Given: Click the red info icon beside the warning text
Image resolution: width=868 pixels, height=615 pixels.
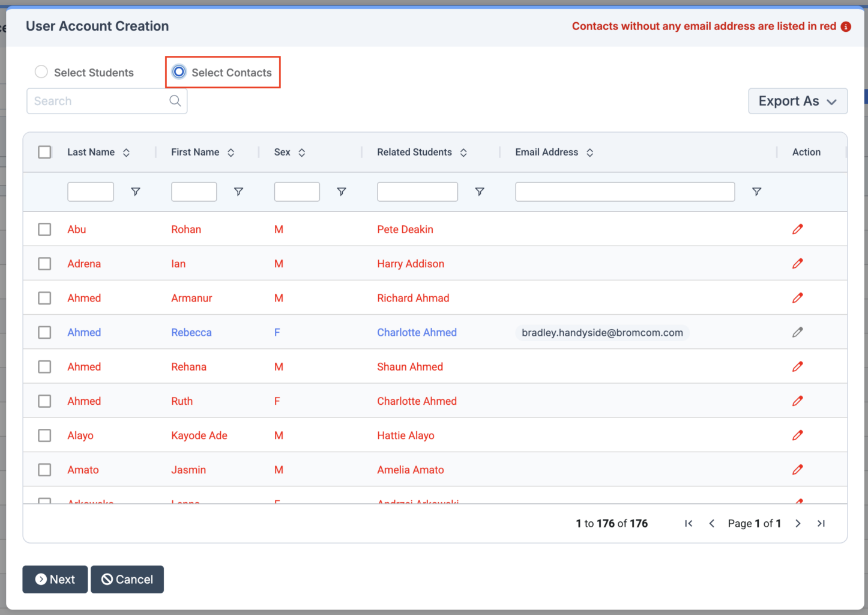Looking at the screenshot, I should [846, 26].
